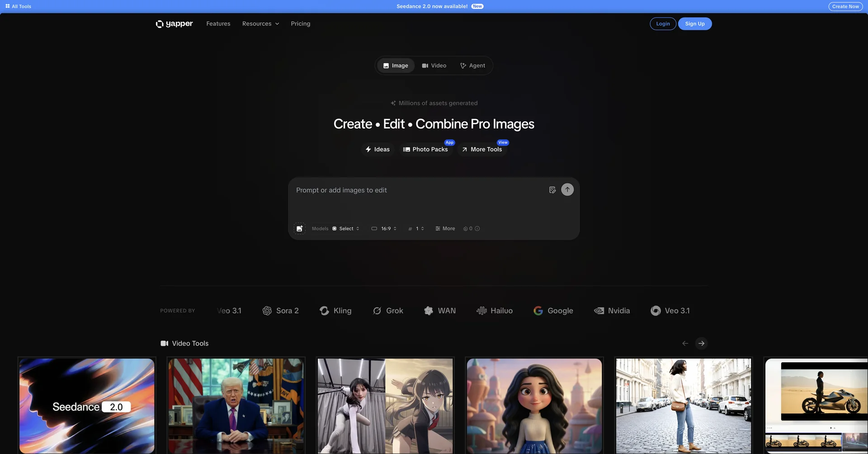Click the Yapper logo
This screenshot has width=868, height=454.
(174, 24)
